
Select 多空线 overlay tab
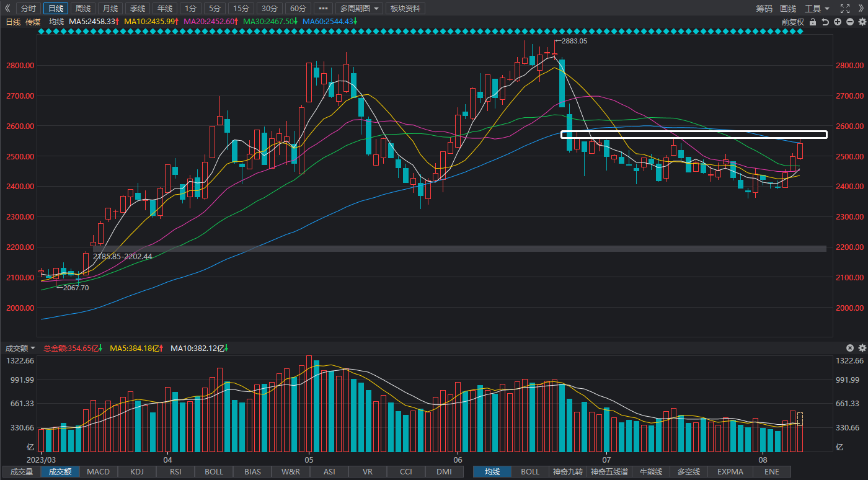point(689,472)
